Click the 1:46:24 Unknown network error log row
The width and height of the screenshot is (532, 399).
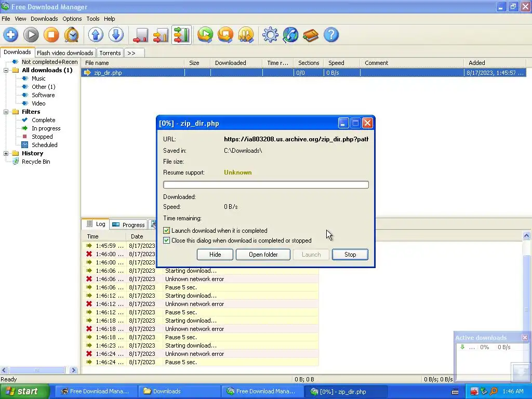click(x=200, y=354)
